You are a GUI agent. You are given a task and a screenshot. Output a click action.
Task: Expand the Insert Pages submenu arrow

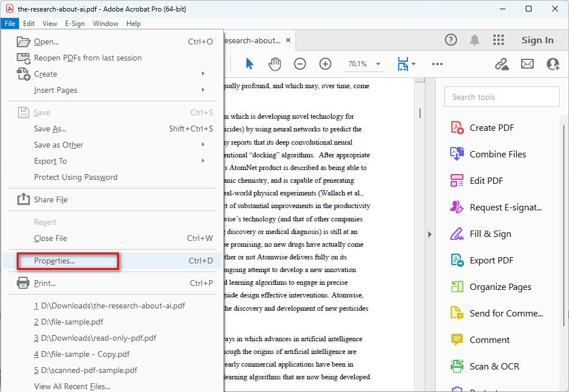(203, 89)
